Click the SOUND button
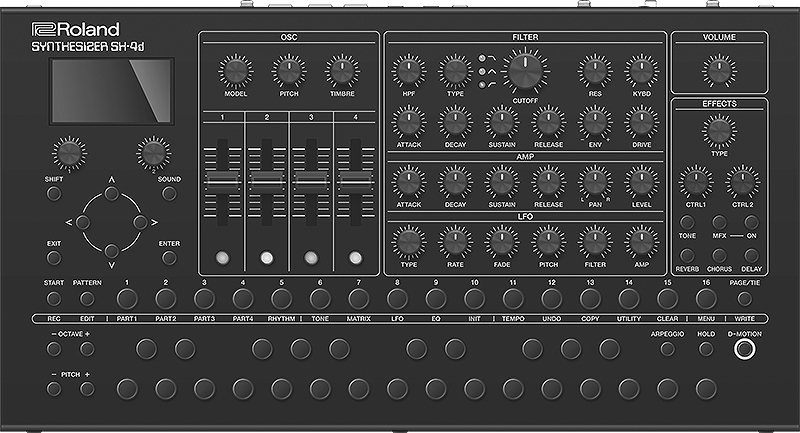Viewport: 800px width, 433px height. click(x=169, y=194)
